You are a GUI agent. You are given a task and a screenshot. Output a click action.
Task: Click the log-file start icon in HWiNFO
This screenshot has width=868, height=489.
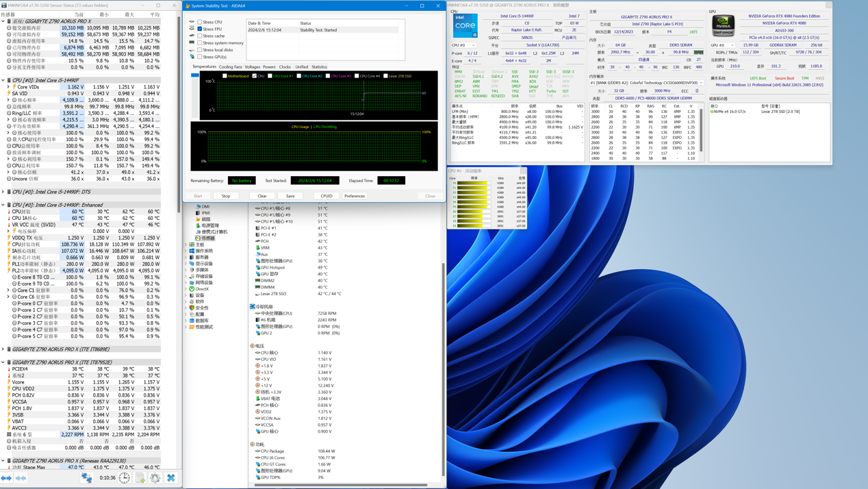pos(140,478)
